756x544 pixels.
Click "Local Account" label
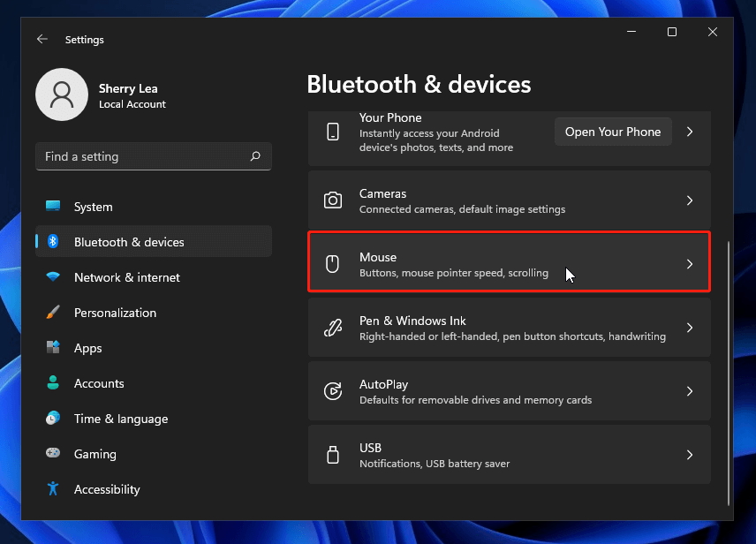132,104
